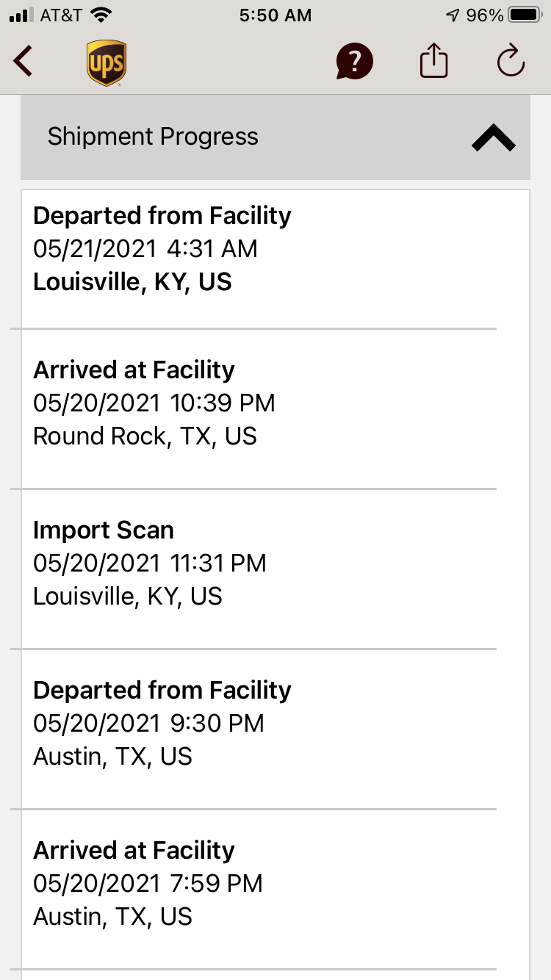Viewport: 551px width, 980px height.
Task: Collapse the Shipment Progress chevron
Action: click(x=493, y=137)
